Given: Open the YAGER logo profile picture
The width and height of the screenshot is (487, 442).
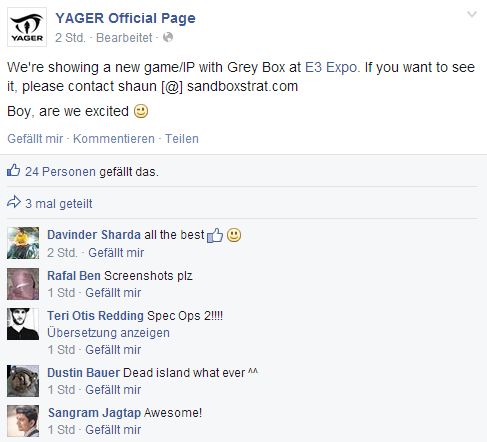Looking at the screenshot, I should pyautogui.click(x=27, y=27).
